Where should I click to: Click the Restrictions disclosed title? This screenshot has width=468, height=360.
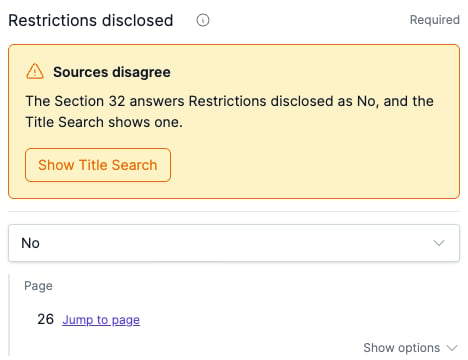coord(91,20)
